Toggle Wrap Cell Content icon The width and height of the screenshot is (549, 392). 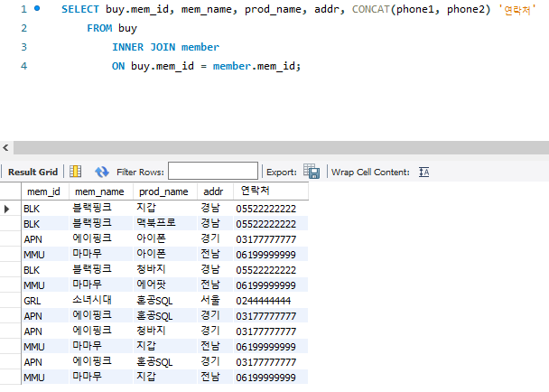tap(423, 172)
